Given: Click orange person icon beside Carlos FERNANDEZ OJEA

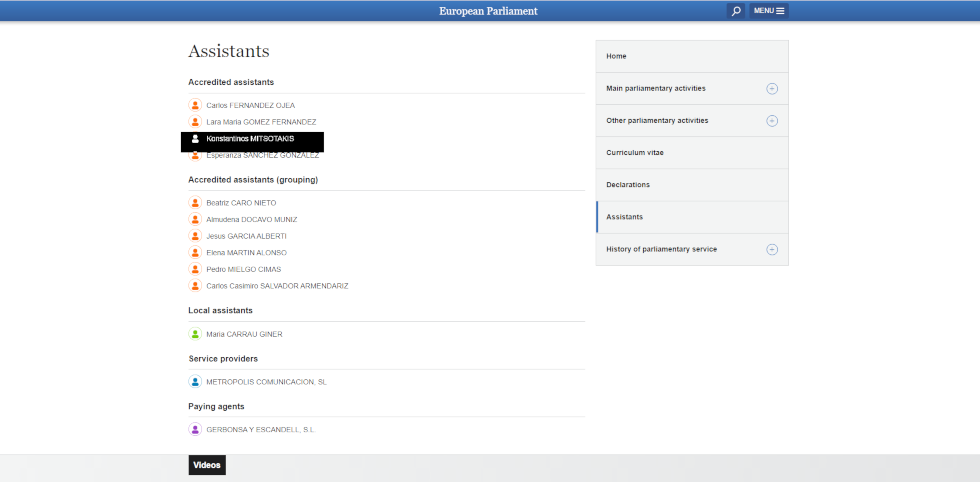Looking at the screenshot, I should point(195,105).
